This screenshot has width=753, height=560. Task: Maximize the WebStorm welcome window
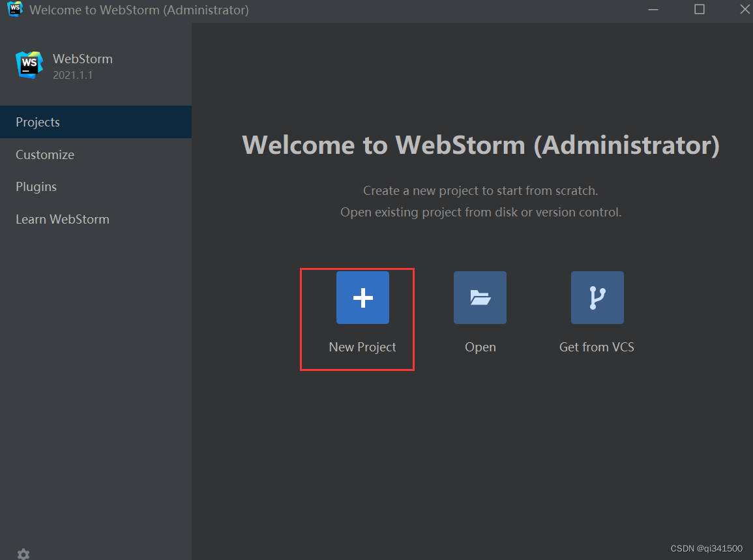699,10
